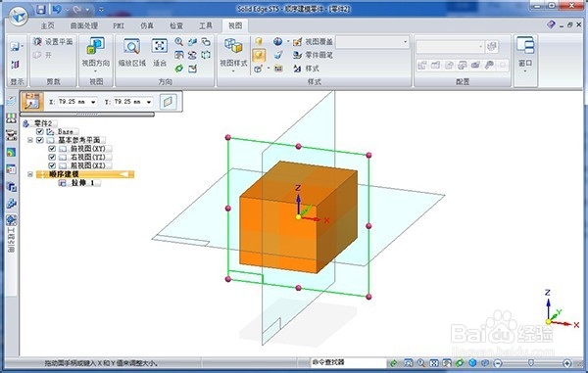This screenshot has height=373, width=588.
Task: Collapse the 基本参考平面 tree node
Action: (30, 140)
